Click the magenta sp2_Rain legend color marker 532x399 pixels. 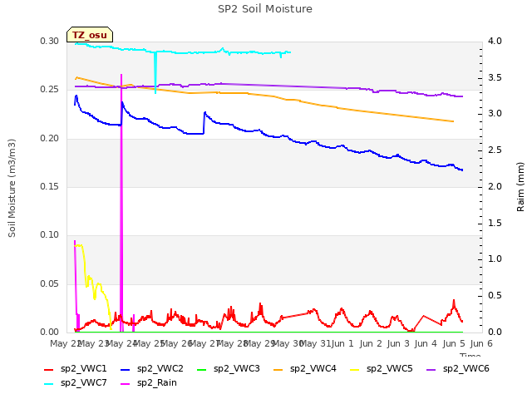pos(126,384)
